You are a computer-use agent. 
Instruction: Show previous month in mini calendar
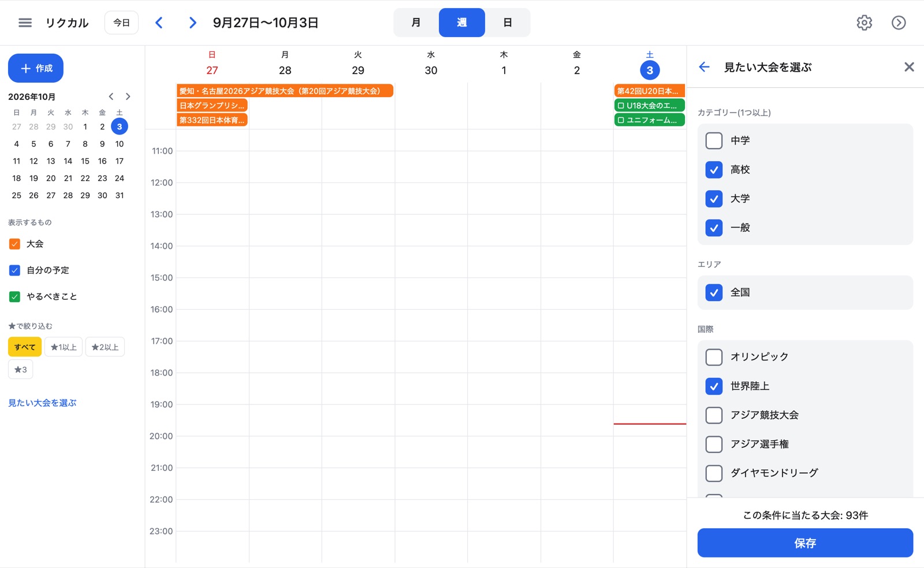[111, 96]
